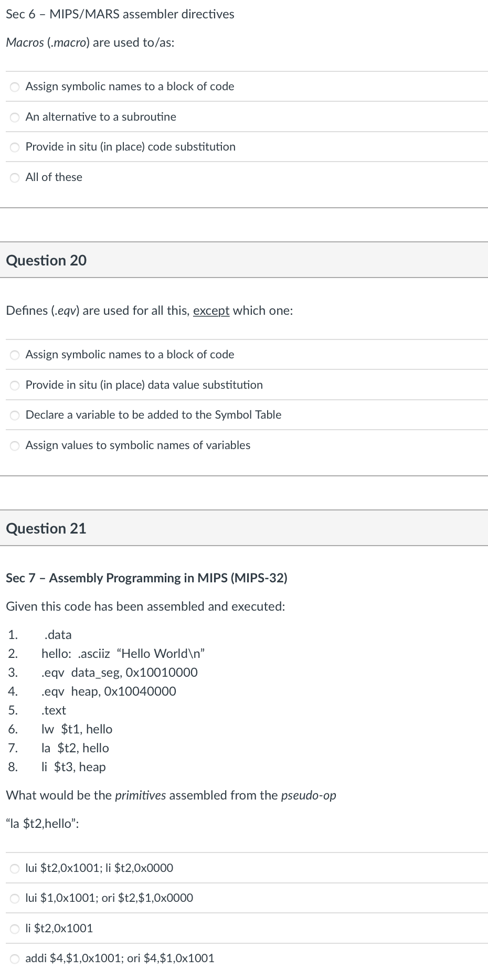This screenshot has width=488, height=980.
Task: Click code line '.eqv heap, 0x10040000'
Action: pos(108,691)
